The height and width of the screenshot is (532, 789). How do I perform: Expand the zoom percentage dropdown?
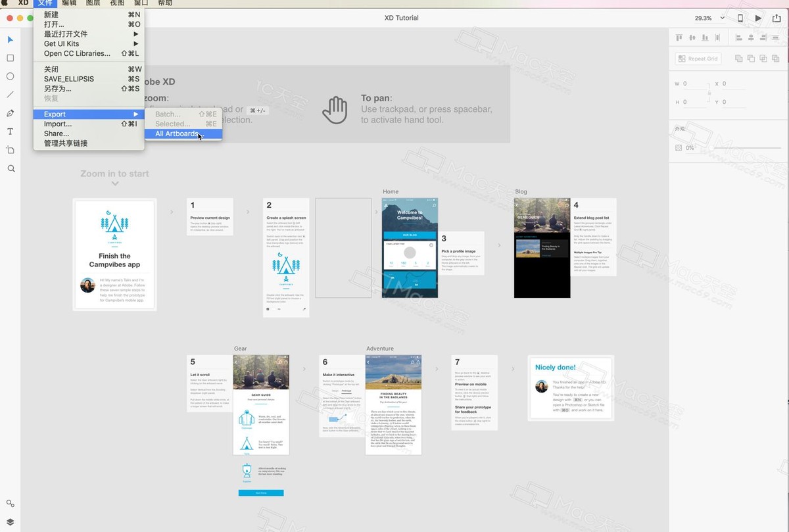tap(709, 18)
